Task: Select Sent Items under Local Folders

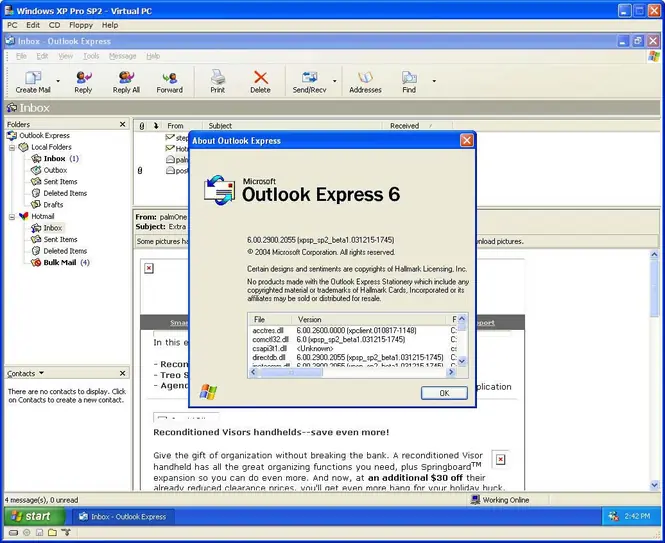Action: click(x=60, y=182)
